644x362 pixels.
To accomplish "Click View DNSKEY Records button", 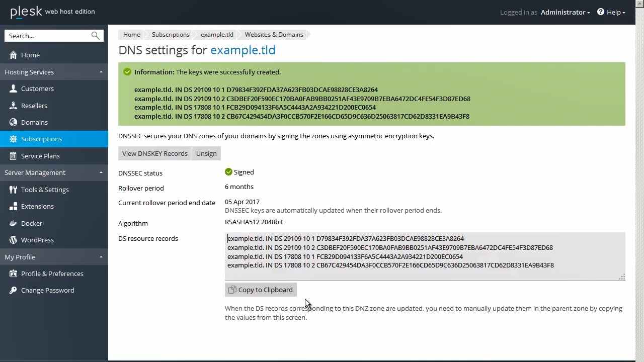I will [x=155, y=153].
